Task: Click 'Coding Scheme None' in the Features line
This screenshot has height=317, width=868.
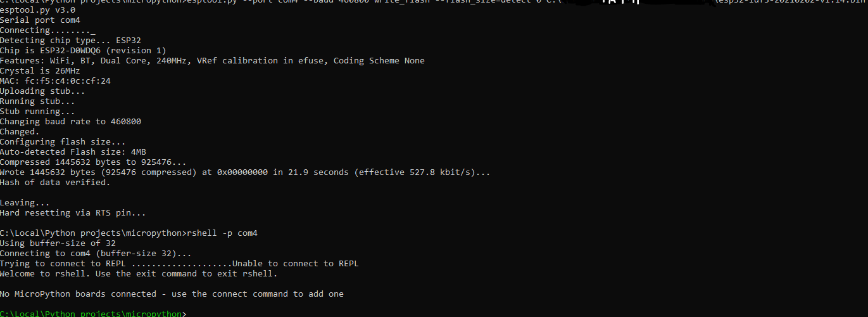Action: coord(379,61)
